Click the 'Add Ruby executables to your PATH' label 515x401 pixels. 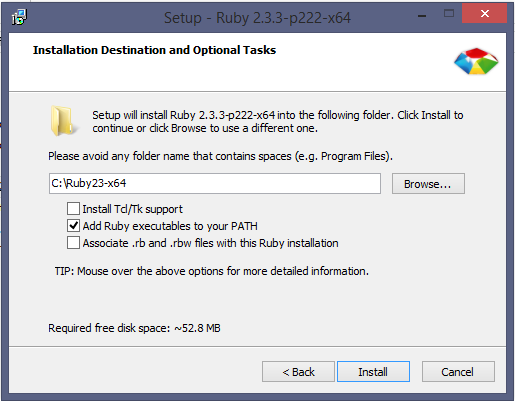coord(170,226)
